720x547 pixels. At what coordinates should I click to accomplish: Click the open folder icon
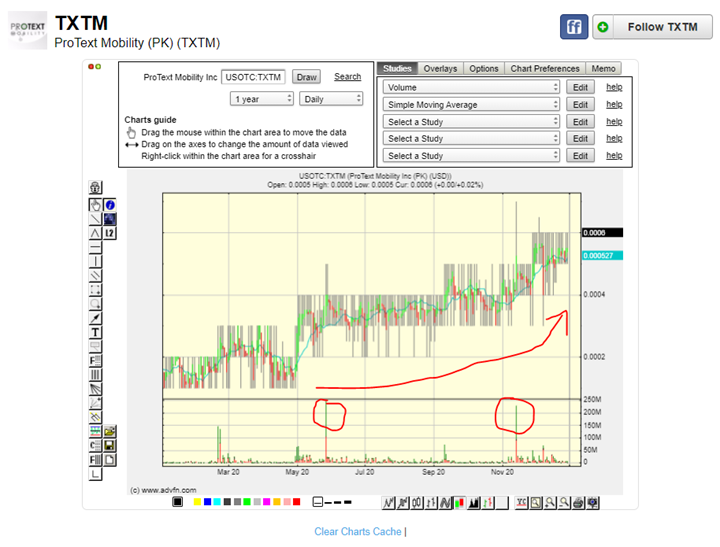pos(110,431)
